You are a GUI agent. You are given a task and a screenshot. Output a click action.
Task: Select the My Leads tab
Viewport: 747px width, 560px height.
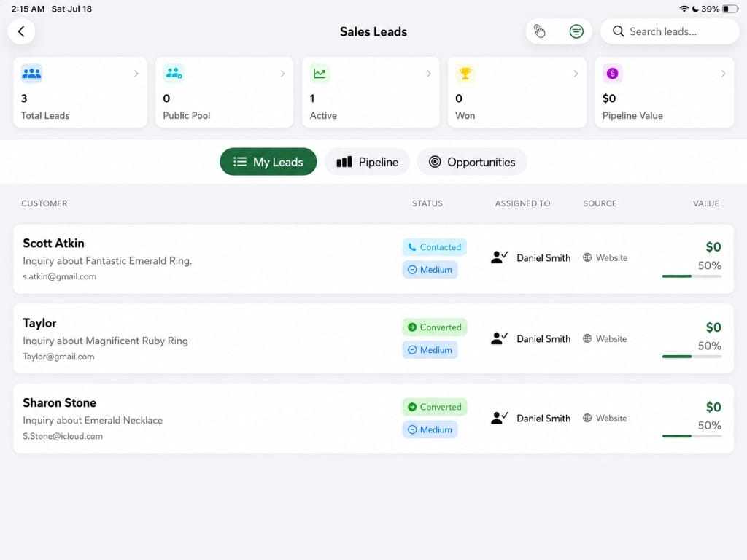point(268,162)
